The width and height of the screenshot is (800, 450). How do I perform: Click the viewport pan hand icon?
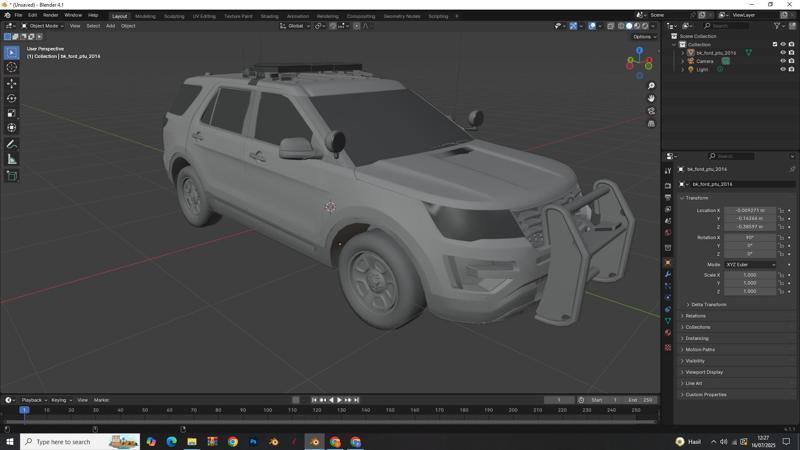point(651,98)
